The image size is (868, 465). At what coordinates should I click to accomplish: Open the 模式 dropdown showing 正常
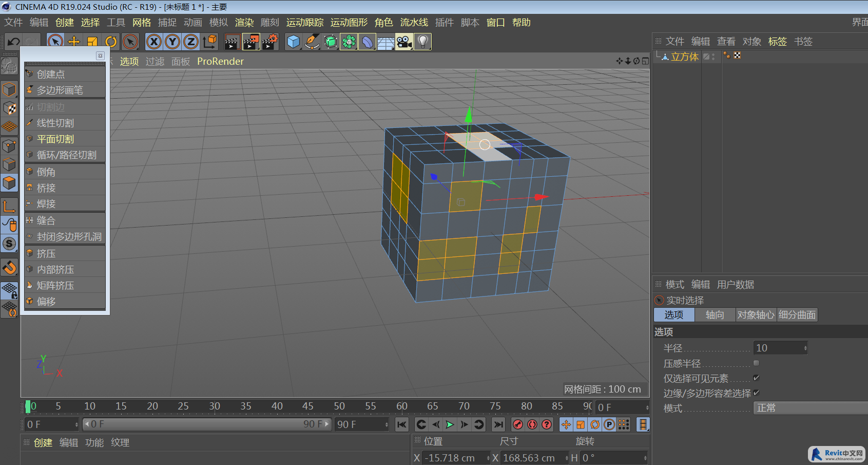[811, 408]
